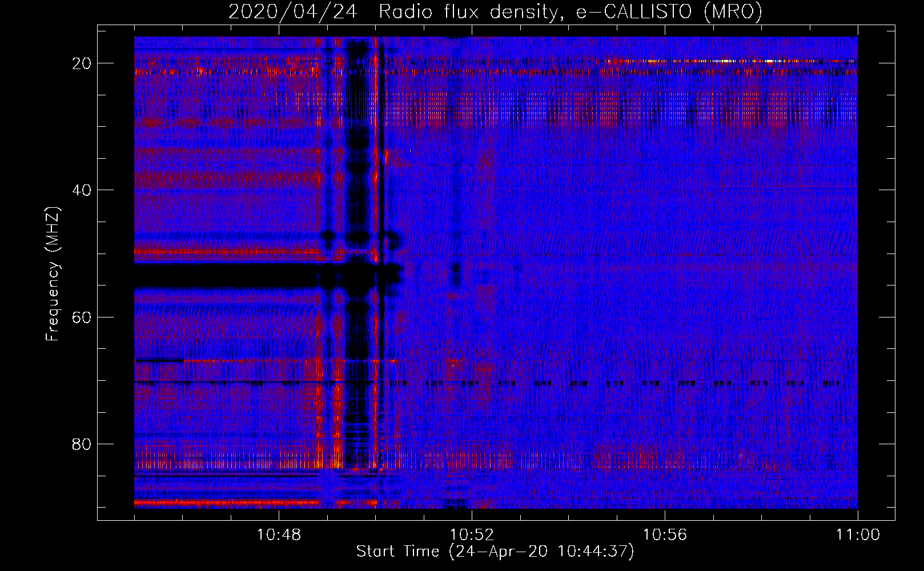924x571 pixels.
Task: Click the plot title '2020/04/24 Radio flux density'
Action: pyautogui.click(x=495, y=11)
